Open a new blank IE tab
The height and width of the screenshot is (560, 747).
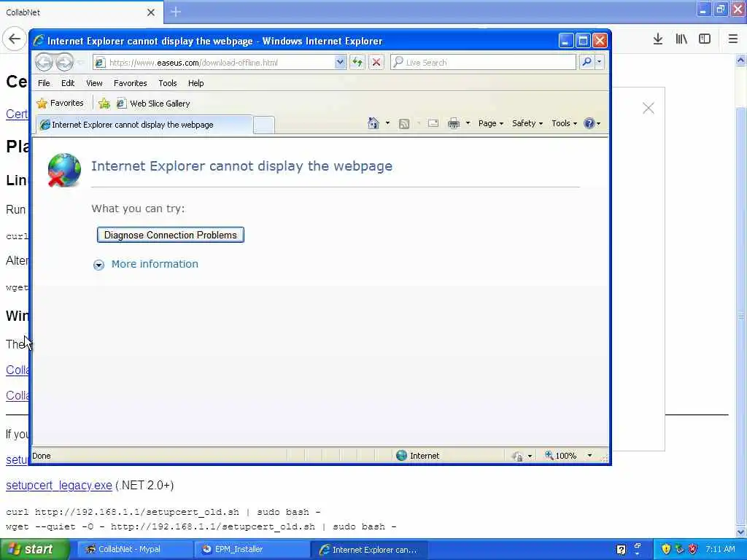pos(263,125)
